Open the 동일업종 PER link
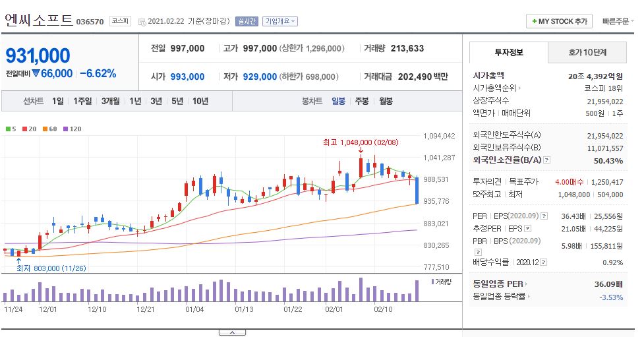The image size is (644, 337). (500, 284)
